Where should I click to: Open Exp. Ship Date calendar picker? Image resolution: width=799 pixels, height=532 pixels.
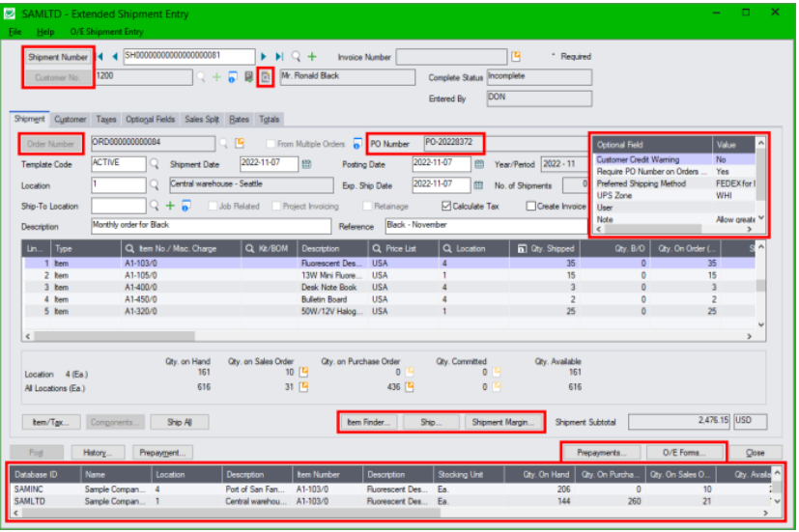(x=478, y=185)
